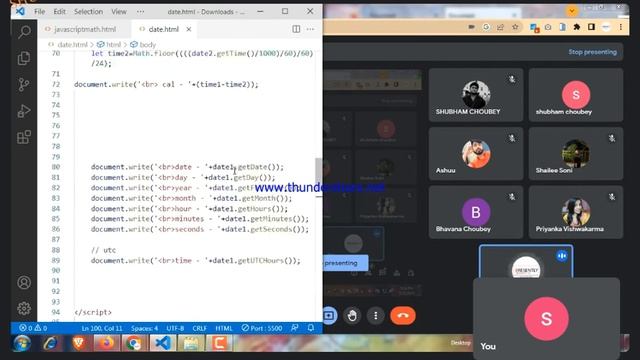The image size is (640, 360).
Task: Open the Selection menu
Action: point(89,11)
